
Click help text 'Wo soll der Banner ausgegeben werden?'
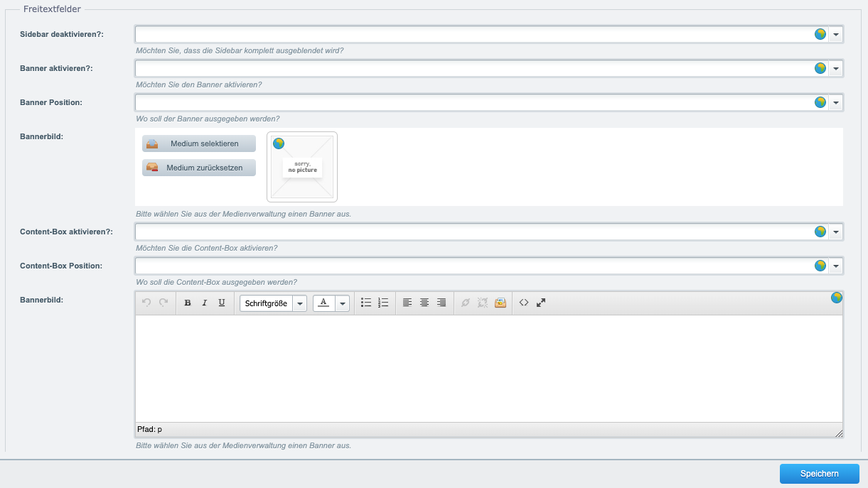208,119
